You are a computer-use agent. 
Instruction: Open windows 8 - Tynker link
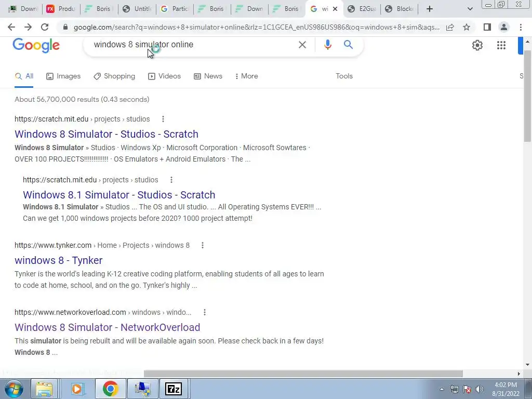(58, 260)
